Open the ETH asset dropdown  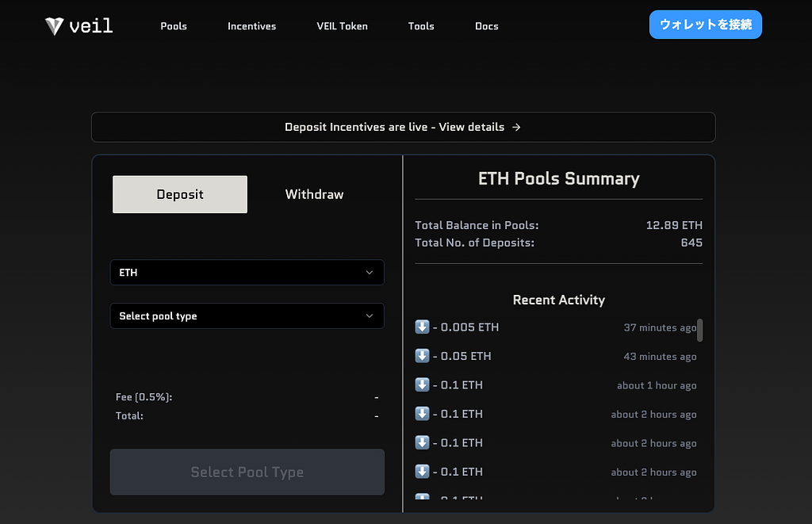click(247, 273)
